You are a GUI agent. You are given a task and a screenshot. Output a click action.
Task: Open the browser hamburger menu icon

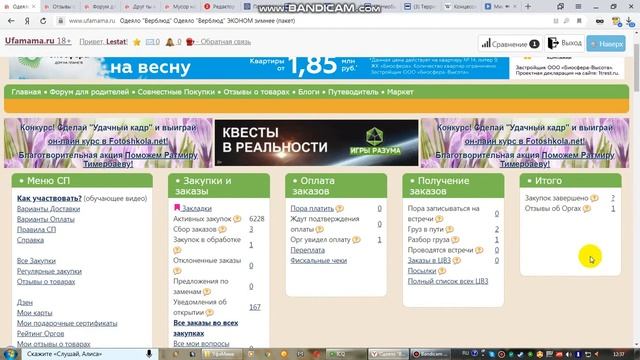point(578,7)
